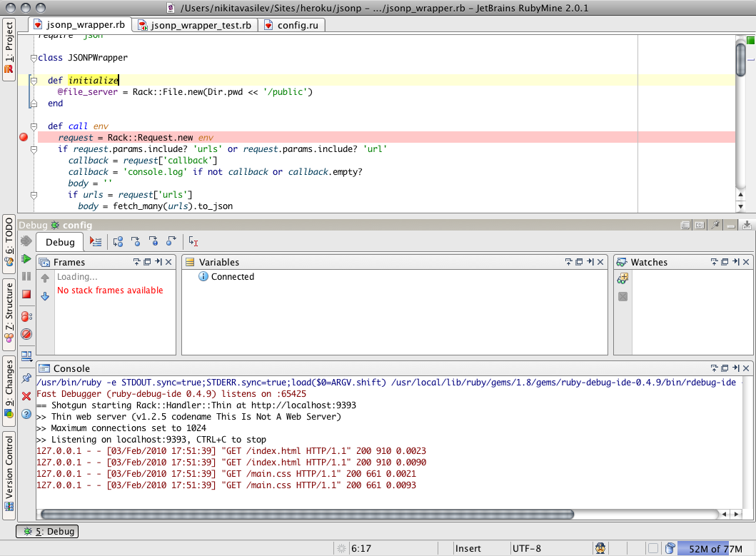Open the config.ru editor tab

[x=292, y=25]
